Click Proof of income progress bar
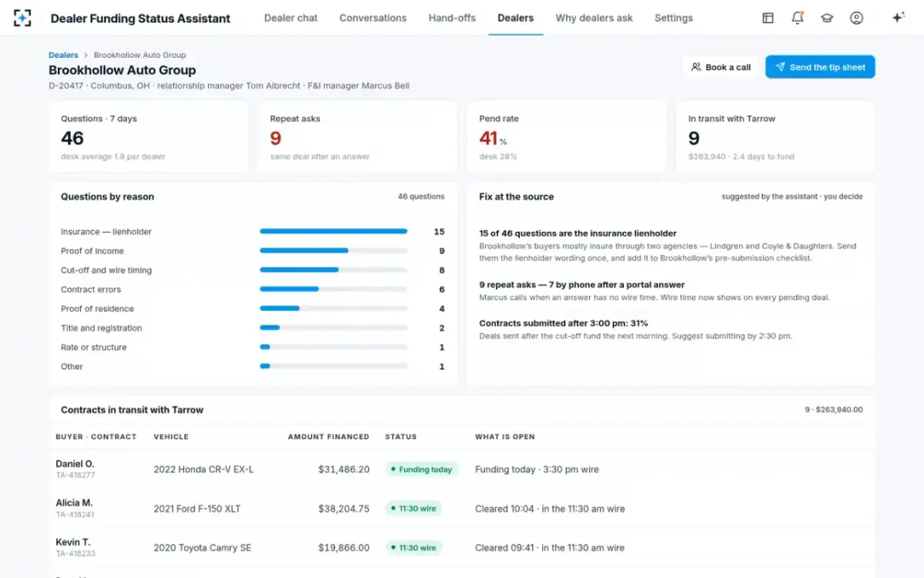 333,250
